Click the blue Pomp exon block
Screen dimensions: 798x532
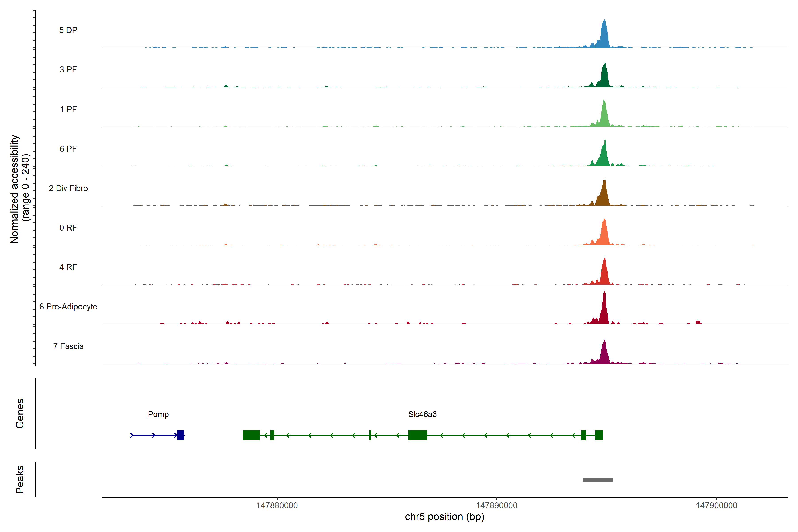[x=181, y=435]
